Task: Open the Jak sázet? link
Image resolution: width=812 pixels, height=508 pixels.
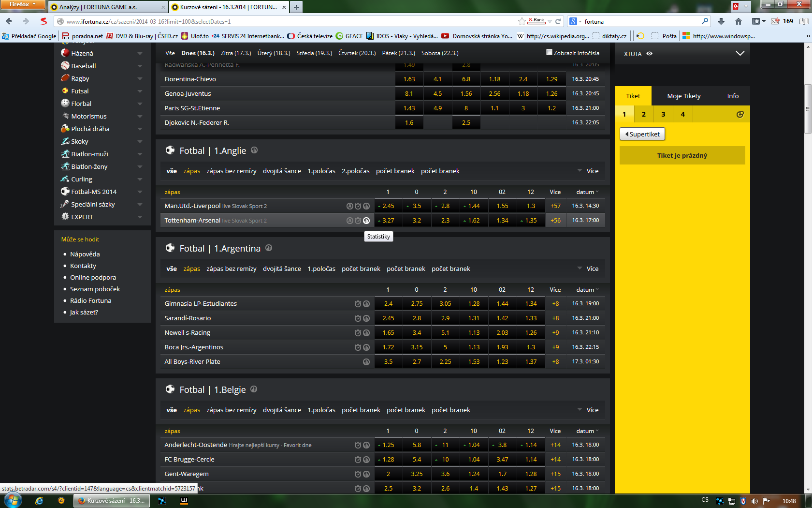Action: point(84,312)
